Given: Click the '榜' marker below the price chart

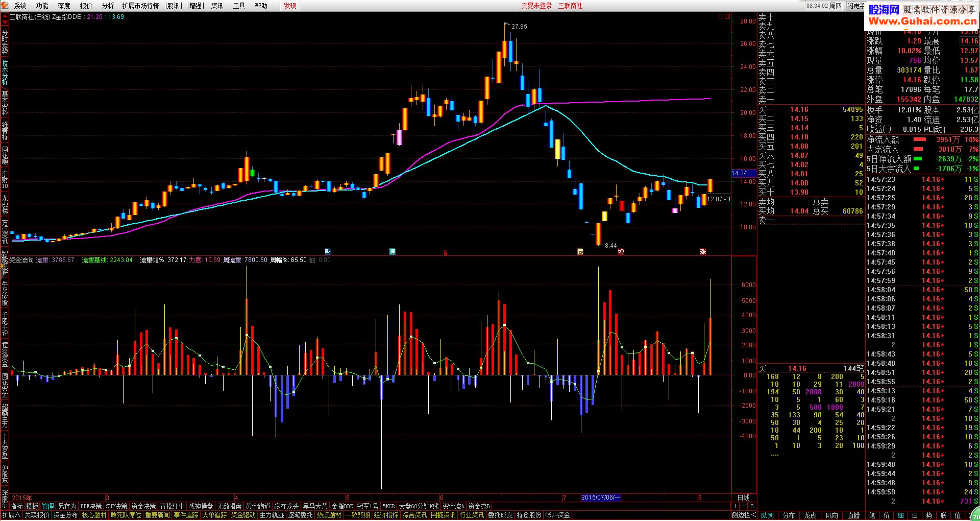Looking at the screenshot, I should 580,251.
